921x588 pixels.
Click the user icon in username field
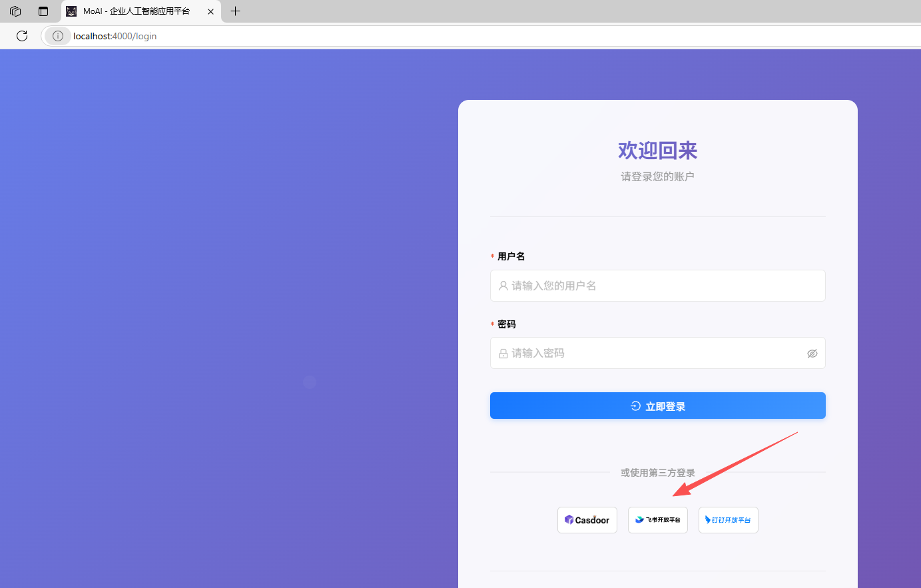(503, 286)
